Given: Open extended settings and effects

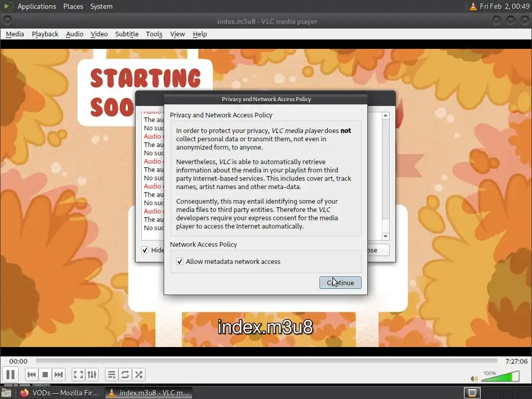Looking at the screenshot, I should tap(92, 375).
